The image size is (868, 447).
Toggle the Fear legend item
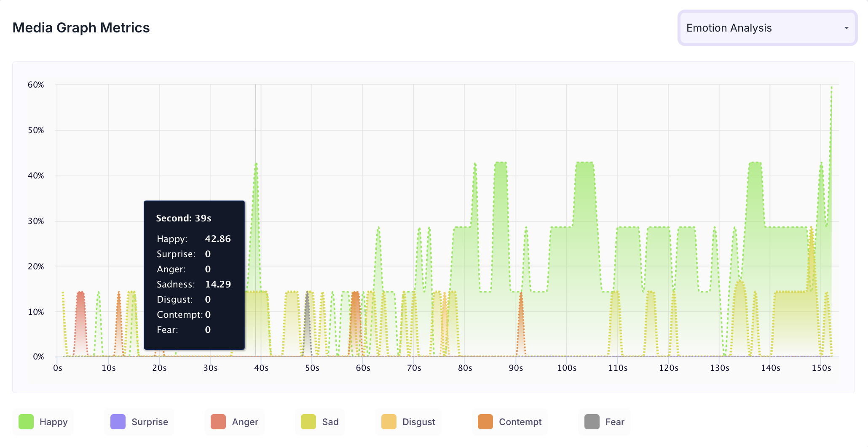click(604, 422)
